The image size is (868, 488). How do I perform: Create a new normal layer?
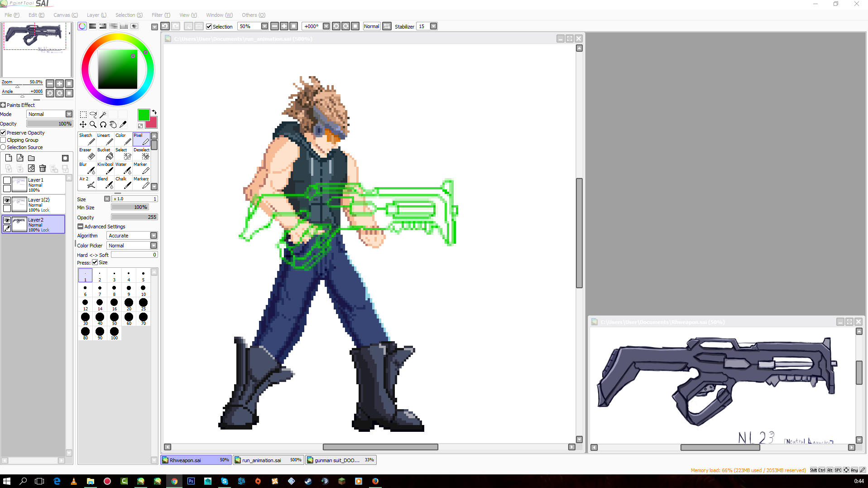9,158
